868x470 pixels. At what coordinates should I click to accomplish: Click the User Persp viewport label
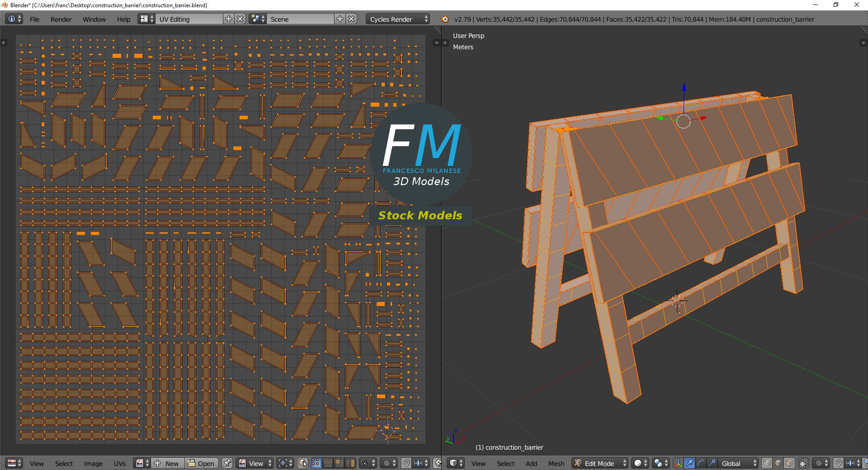tap(468, 36)
